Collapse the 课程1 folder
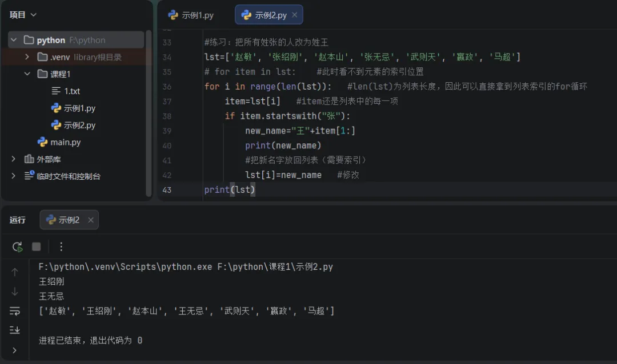Viewport: 617px width, 364px height. coord(27,74)
